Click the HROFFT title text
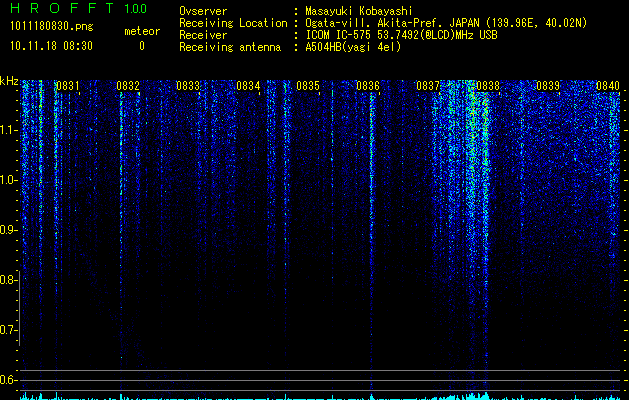The height and width of the screenshot is (400, 629). (63, 8)
